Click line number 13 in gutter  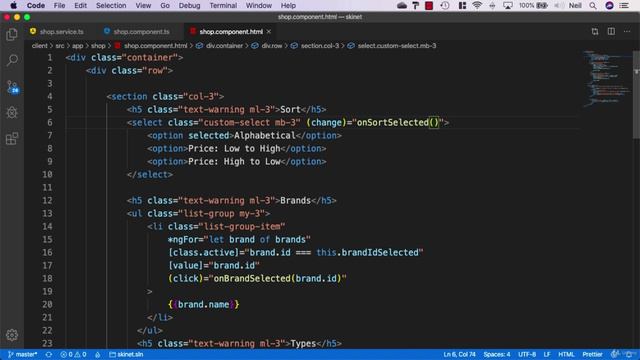coord(47,213)
